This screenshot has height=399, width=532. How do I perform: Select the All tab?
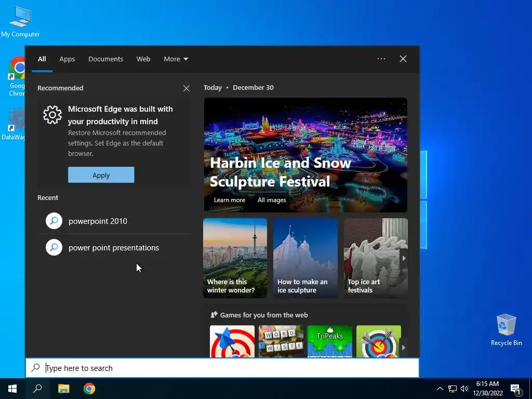coord(42,59)
